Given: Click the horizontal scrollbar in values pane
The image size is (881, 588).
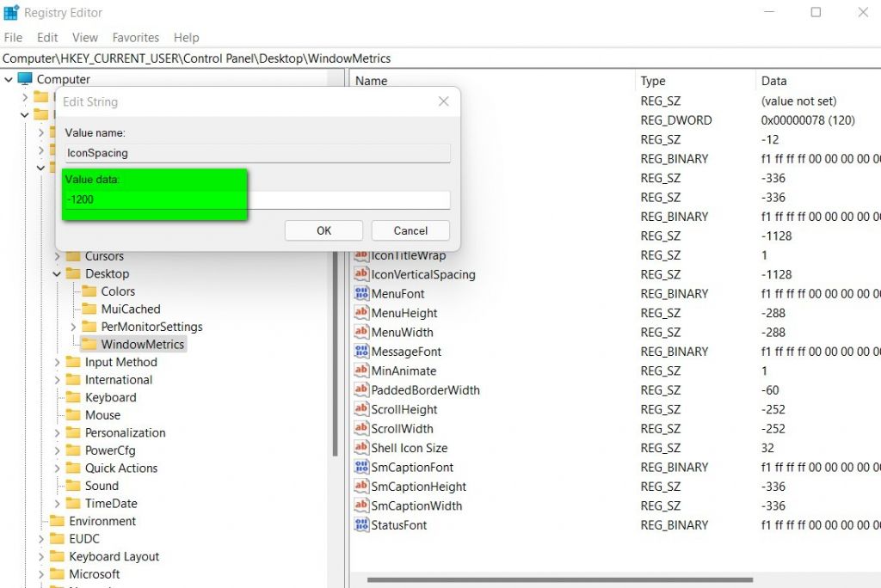Looking at the screenshot, I should 559,580.
